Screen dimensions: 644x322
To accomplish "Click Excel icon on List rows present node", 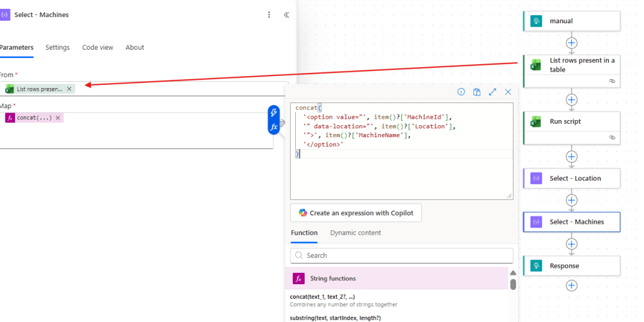I will point(536,65).
